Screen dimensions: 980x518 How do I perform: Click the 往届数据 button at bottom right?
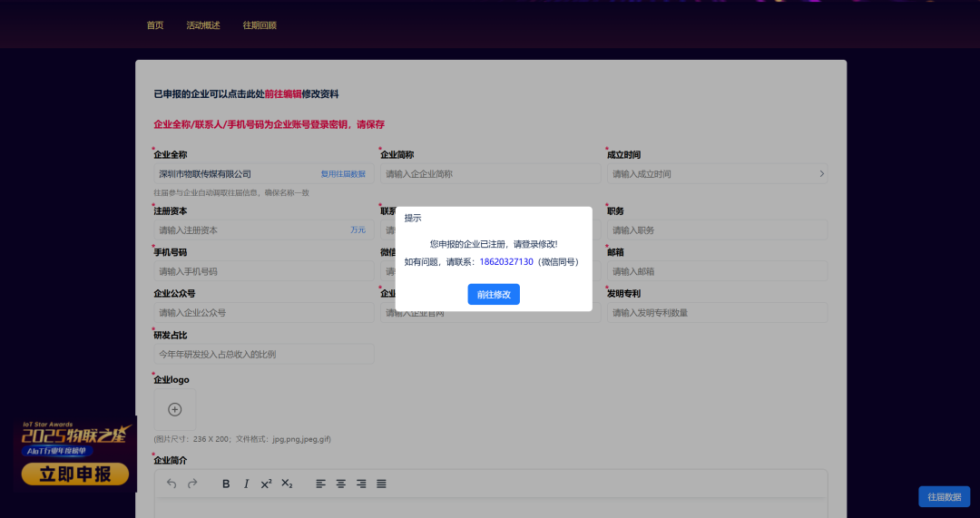(944, 496)
